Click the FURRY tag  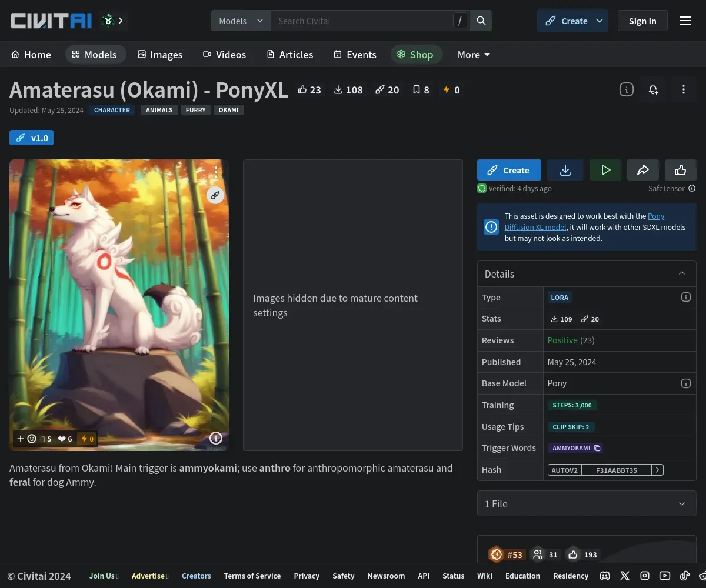(196, 110)
